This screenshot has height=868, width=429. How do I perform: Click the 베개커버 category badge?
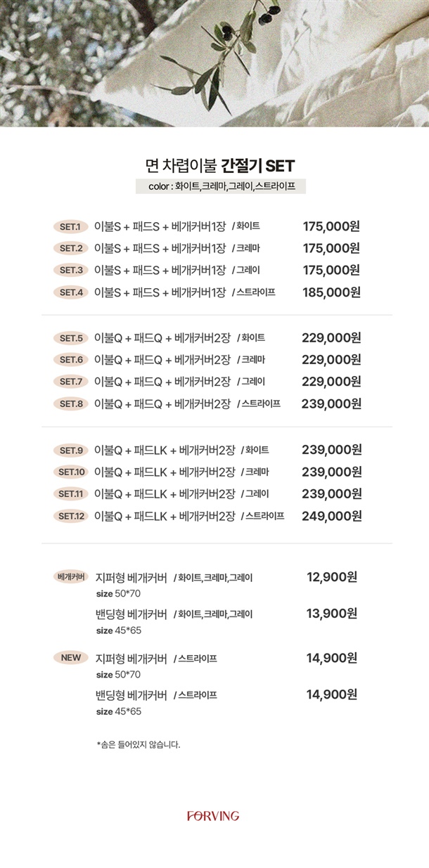(70, 578)
